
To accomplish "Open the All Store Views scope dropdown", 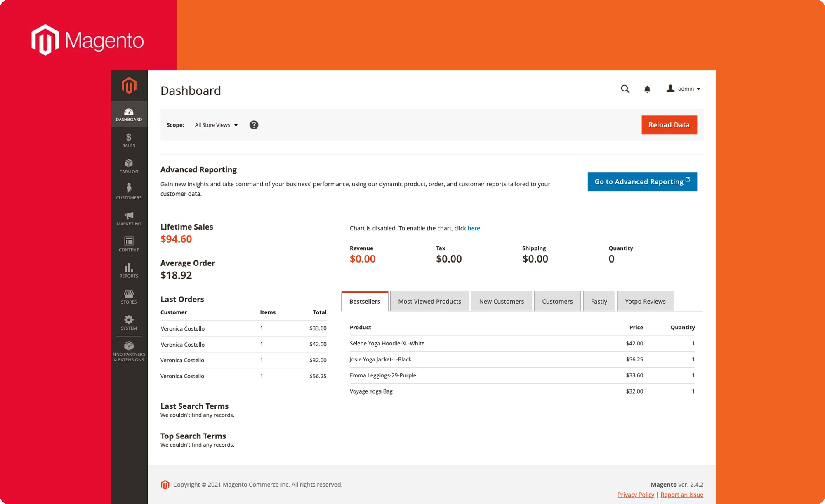I will pos(217,125).
